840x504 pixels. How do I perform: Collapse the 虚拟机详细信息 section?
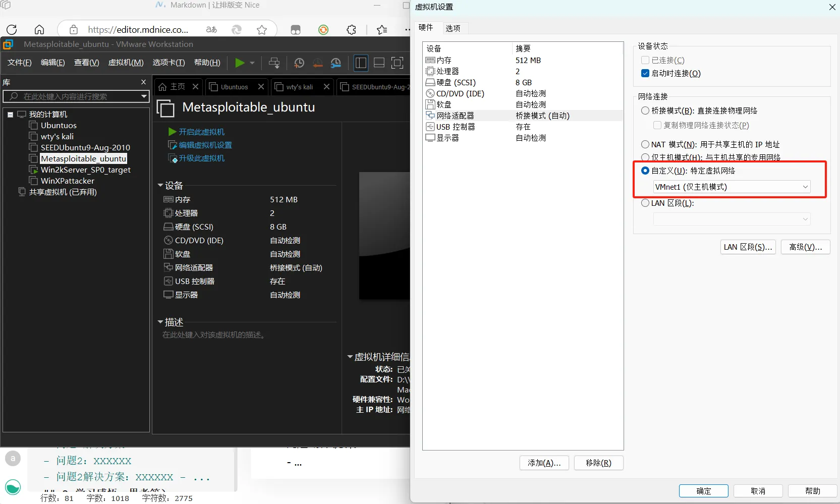point(350,357)
